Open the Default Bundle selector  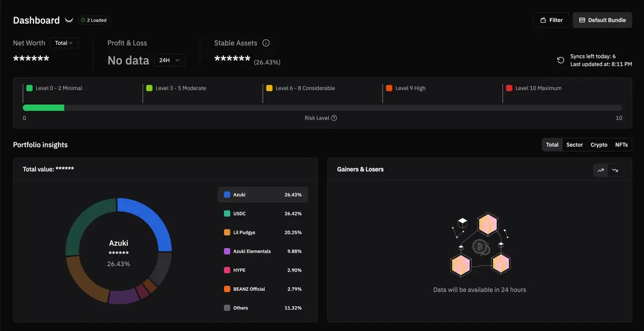coord(602,20)
